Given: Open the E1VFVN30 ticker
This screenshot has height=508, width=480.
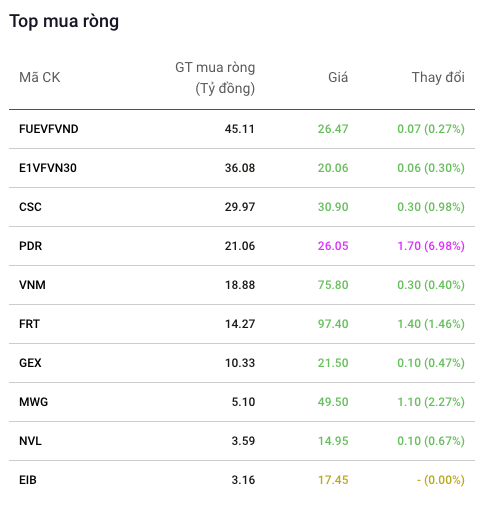Looking at the screenshot, I should 48,168.
